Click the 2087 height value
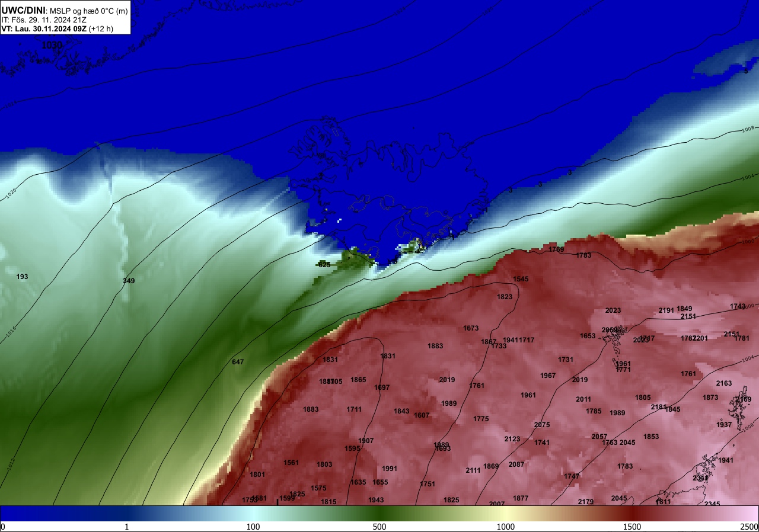This screenshot has height=532, width=759. coord(516,464)
